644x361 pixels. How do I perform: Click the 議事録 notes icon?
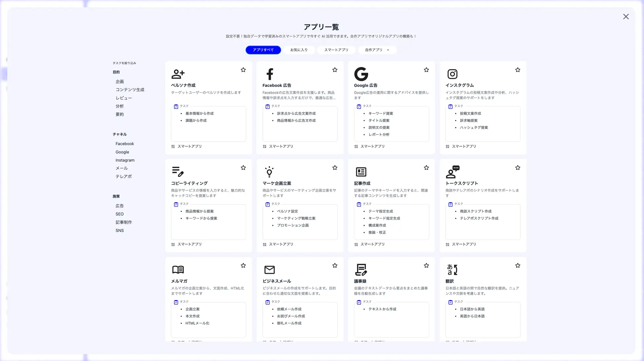coord(361,270)
